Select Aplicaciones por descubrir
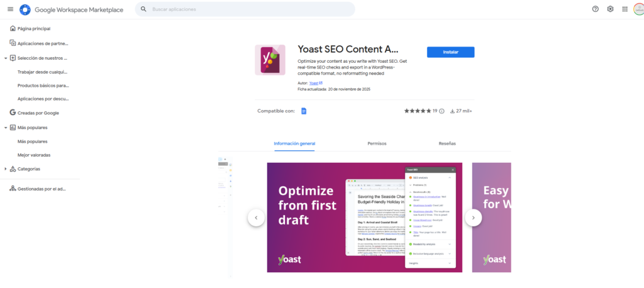Image resolution: width=644 pixels, height=288 pixels. tap(43, 99)
